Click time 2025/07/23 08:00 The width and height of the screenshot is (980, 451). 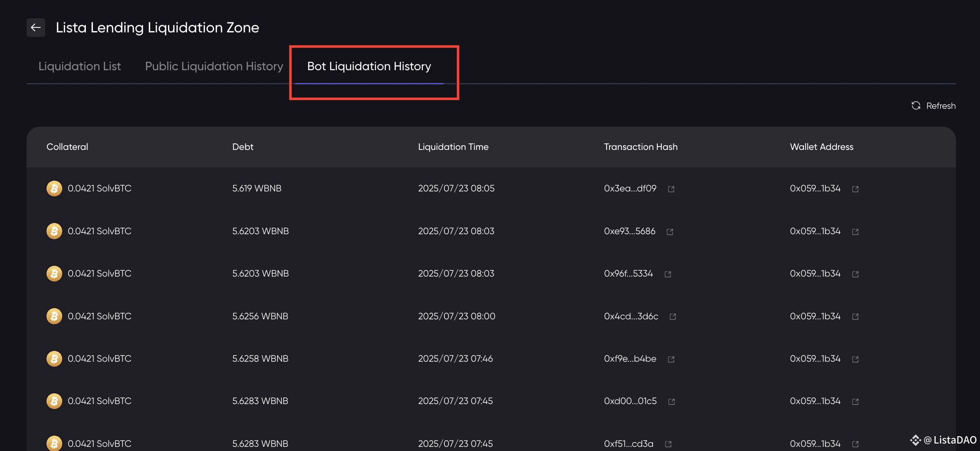[x=457, y=316]
